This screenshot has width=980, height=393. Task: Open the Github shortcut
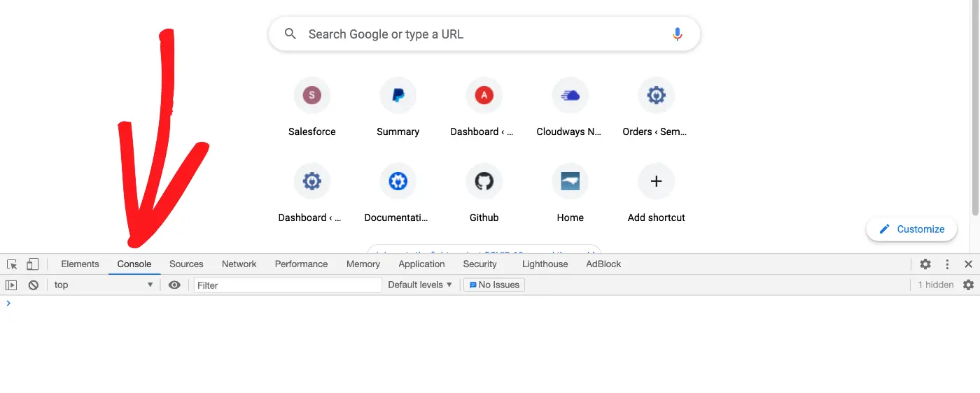pyautogui.click(x=484, y=182)
